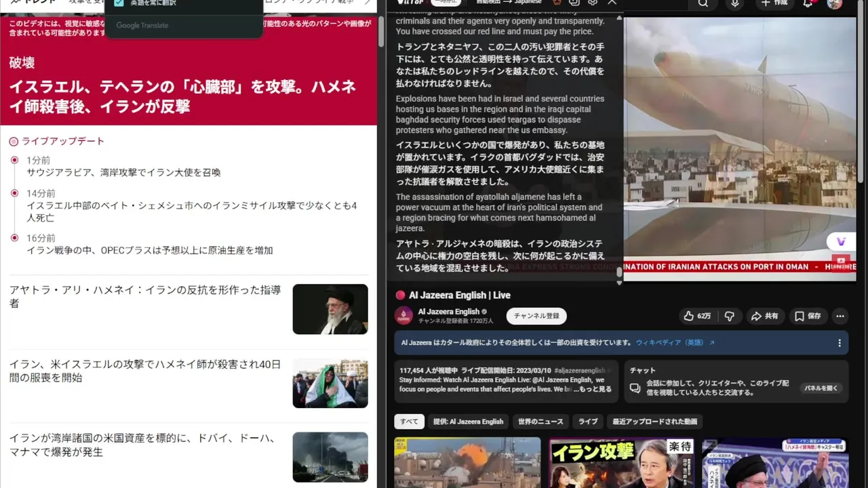Open the ライブアップデート live updates link

(63, 141)
